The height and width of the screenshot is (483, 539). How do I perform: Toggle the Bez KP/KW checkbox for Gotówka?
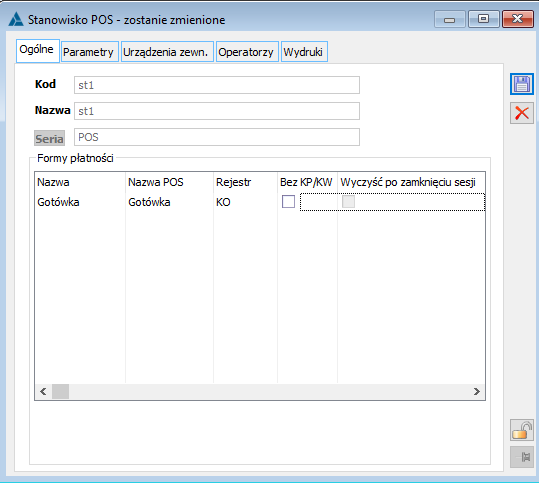point(288,201)
